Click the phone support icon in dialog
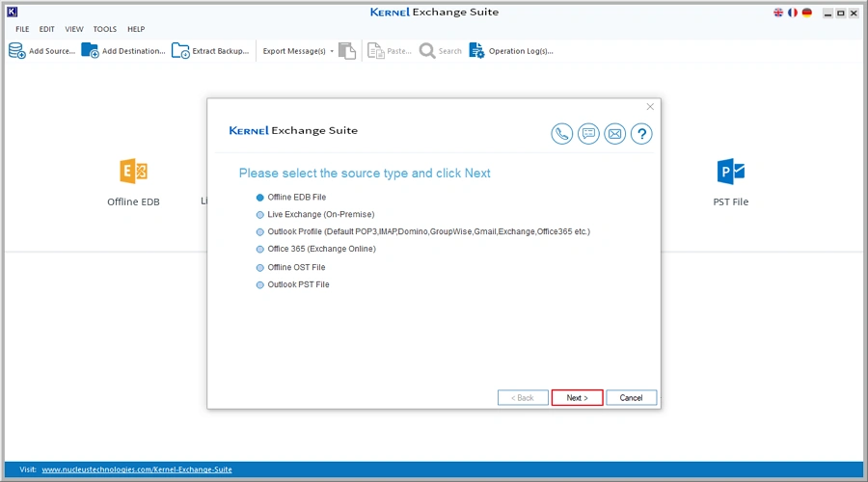Screen dimensions: 868x482 click(x=562, y=134)
